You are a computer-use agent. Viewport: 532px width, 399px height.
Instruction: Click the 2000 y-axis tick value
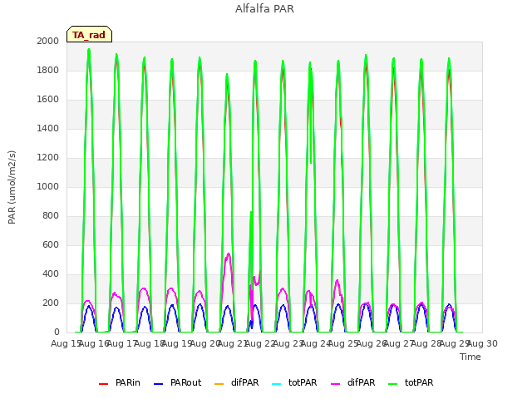(x=48, y=42)
